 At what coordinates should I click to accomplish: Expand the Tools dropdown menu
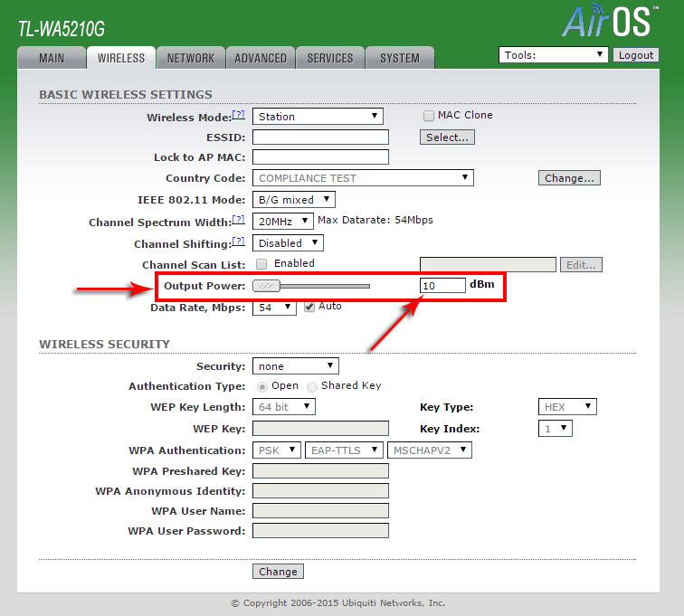[553, 55]
